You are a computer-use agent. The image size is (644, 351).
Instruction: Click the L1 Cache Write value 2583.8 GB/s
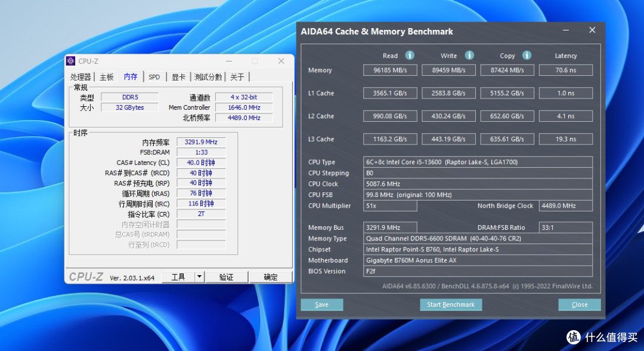pyautogui.click(x=449, y=93)
